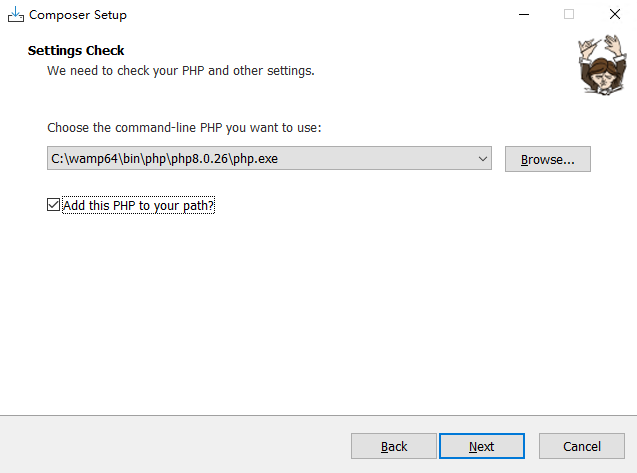Go to the next step with Next
The width and height of the screenshot is (637, 473).
[481, 446]
